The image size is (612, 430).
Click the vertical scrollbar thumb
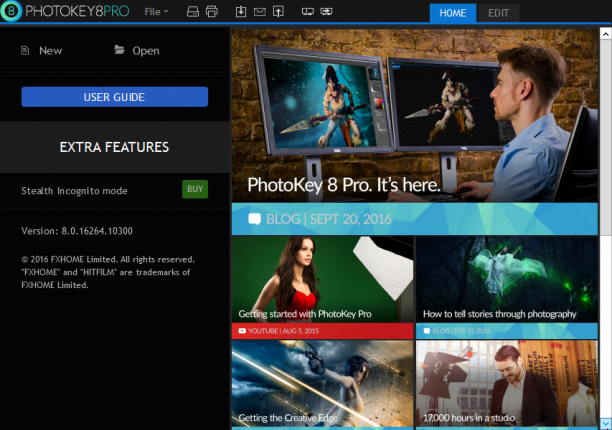[x=605, y=137]
